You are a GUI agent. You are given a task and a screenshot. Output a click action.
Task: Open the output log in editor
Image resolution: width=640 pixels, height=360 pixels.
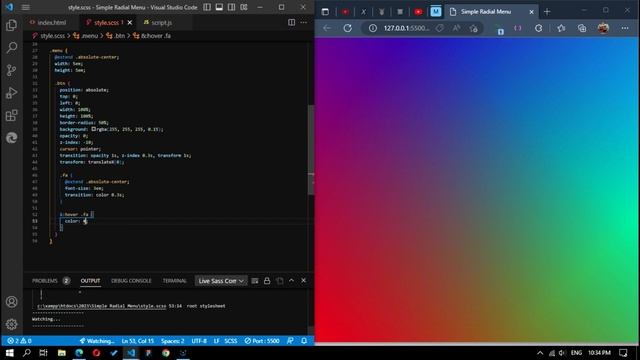click(x=280, y=281)
